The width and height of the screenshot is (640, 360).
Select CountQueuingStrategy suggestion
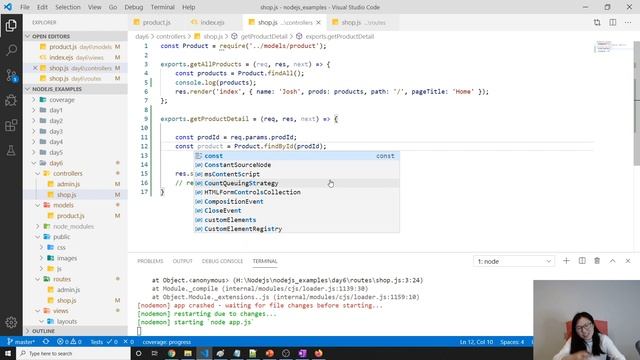[x=296, y=183]
